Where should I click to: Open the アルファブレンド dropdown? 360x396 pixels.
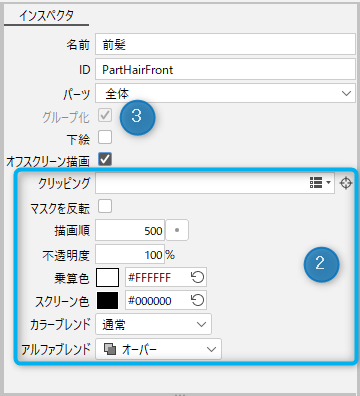pos(158,349)
